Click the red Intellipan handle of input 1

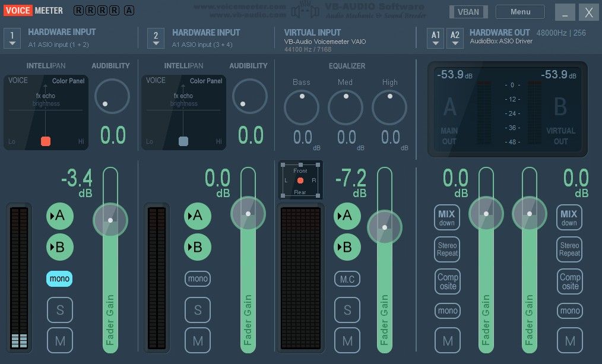[x=46, y=141]
